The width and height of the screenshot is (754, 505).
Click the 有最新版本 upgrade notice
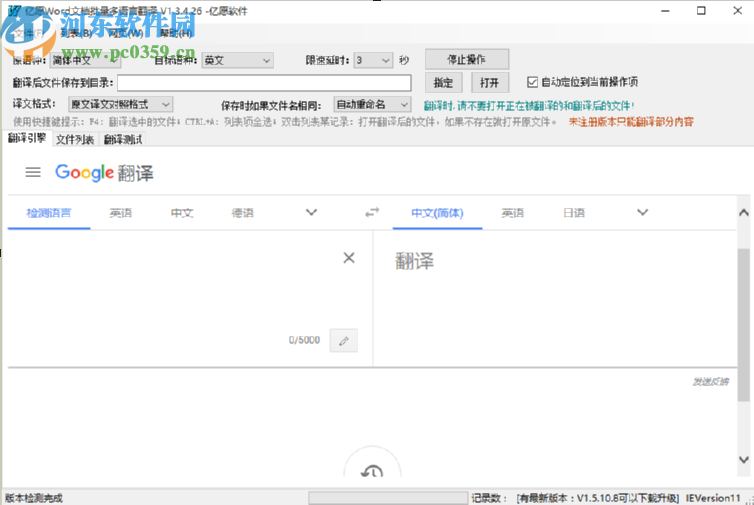coord(598,498)
